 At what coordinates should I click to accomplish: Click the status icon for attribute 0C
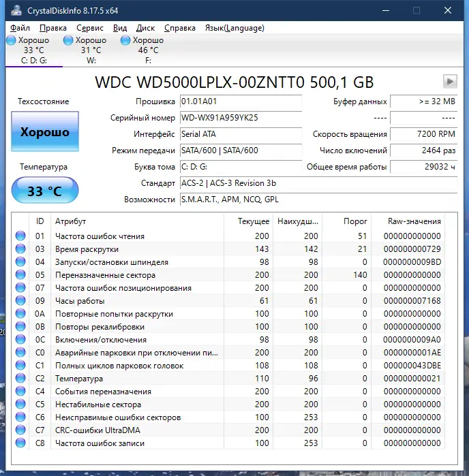click(20, 339)
